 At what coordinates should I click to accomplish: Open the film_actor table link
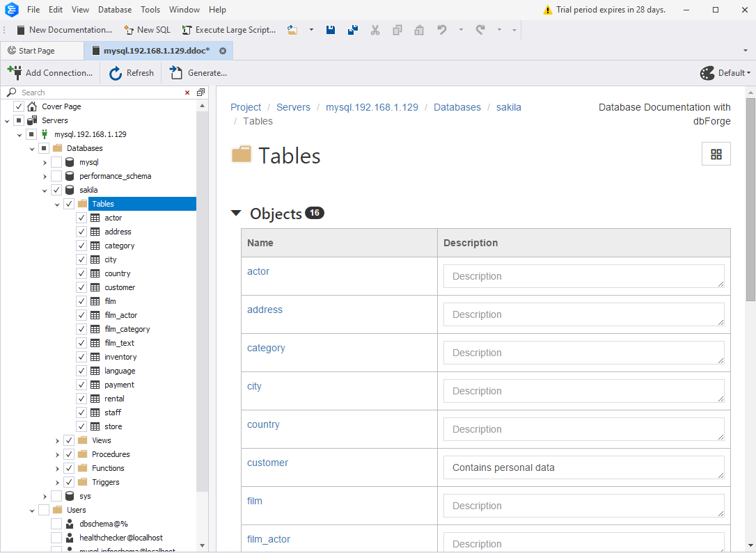[x=269, y=540]
